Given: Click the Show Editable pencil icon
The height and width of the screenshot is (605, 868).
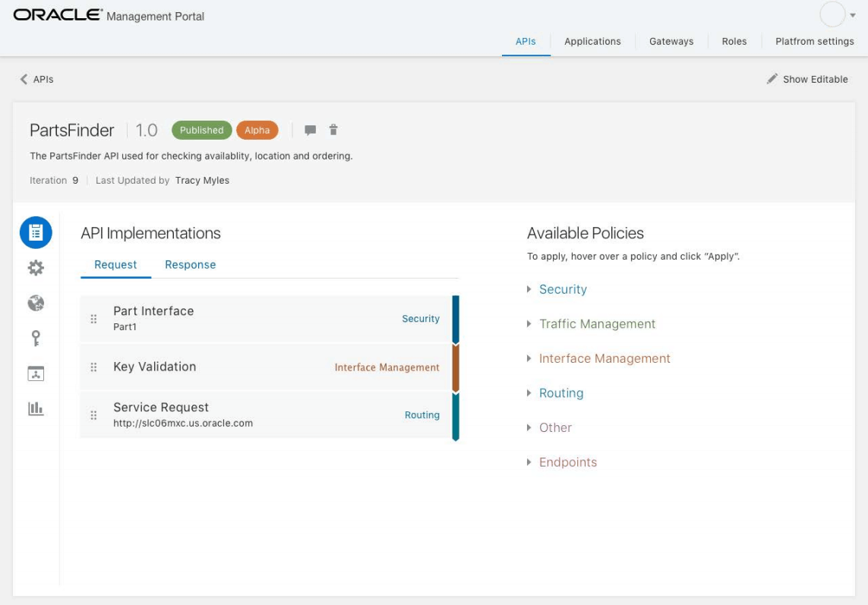Looking at the screenshot, I should pyautogui.click(x=771, y=78).
